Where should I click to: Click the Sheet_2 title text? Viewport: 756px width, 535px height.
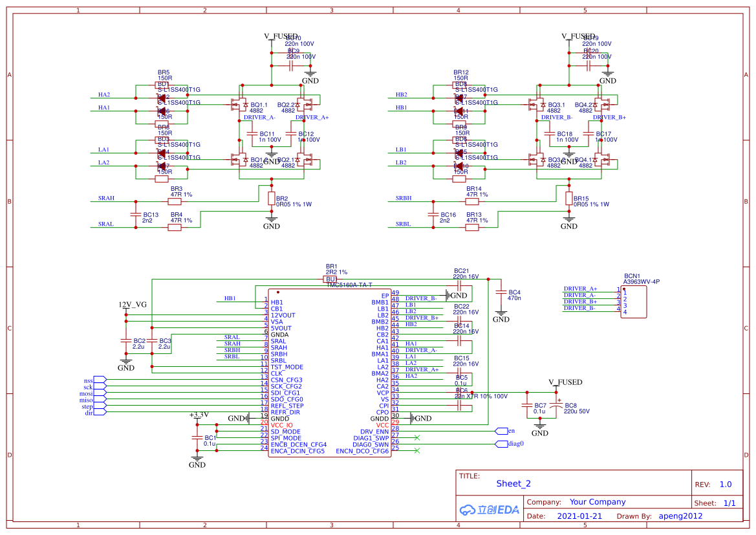(x=513, y=484)
